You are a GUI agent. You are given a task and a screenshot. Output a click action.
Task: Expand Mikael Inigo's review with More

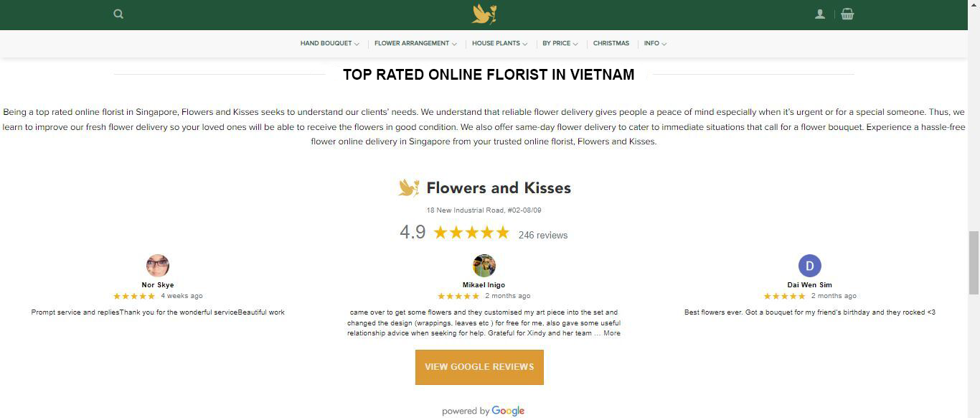coord(612,333)
